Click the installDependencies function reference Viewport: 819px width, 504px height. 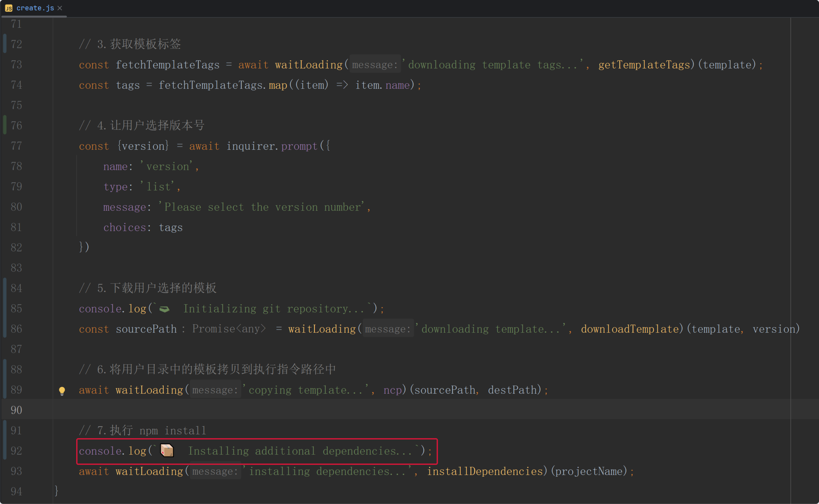pyautogui.click(x=486, y=471)
